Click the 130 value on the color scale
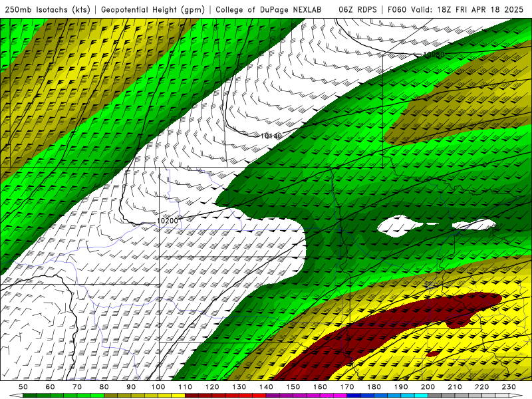Viewport: 532px width, 399px height. [239, 387]
